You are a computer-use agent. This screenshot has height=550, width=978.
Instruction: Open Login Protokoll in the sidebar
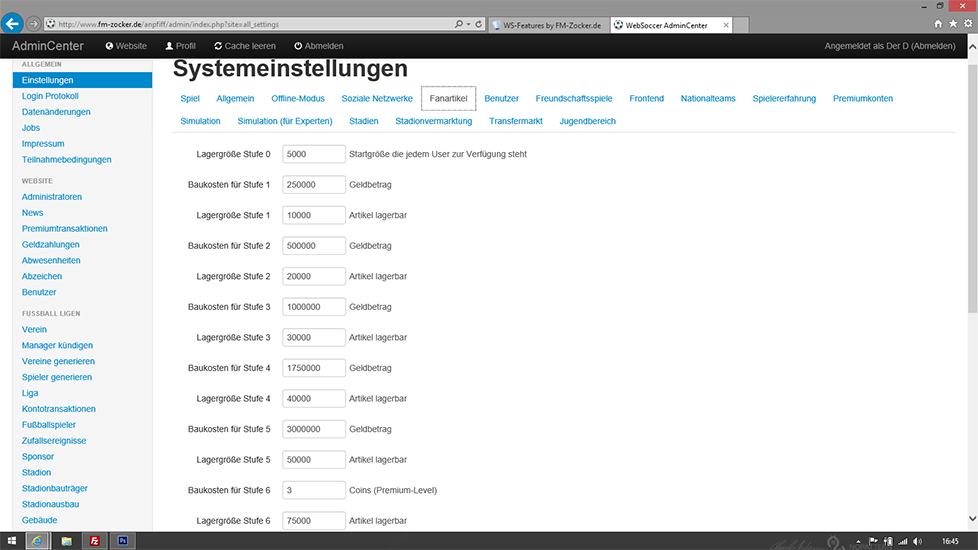pyautogui.click(x=50, y=96)
